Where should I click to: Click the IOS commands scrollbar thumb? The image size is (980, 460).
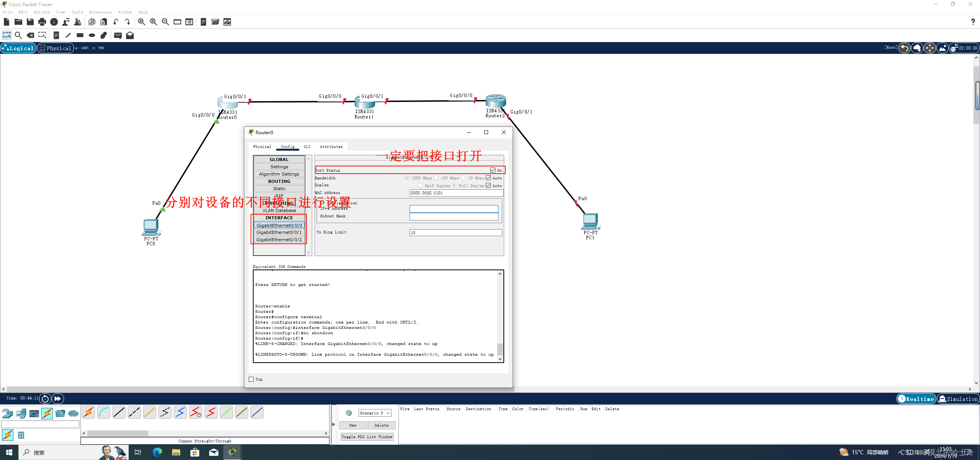pyautogui.click(x=500, y=349)
